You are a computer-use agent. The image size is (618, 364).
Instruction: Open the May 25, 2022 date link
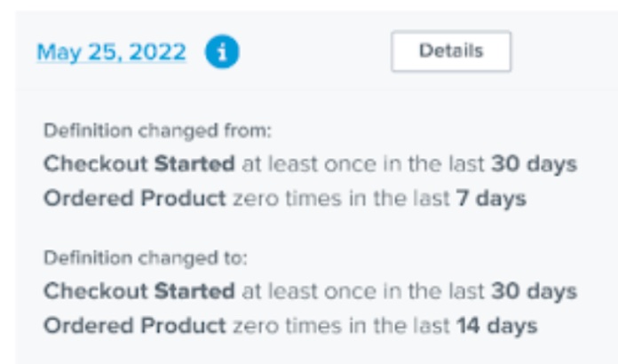pyautogui.click(x=111, y=52)
